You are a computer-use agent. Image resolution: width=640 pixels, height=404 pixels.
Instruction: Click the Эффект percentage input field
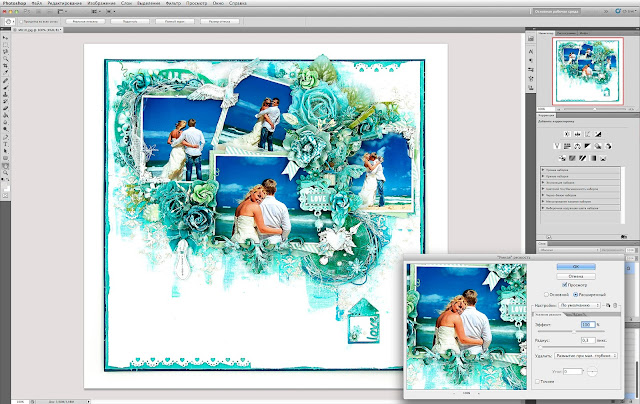tap(588, 324)
